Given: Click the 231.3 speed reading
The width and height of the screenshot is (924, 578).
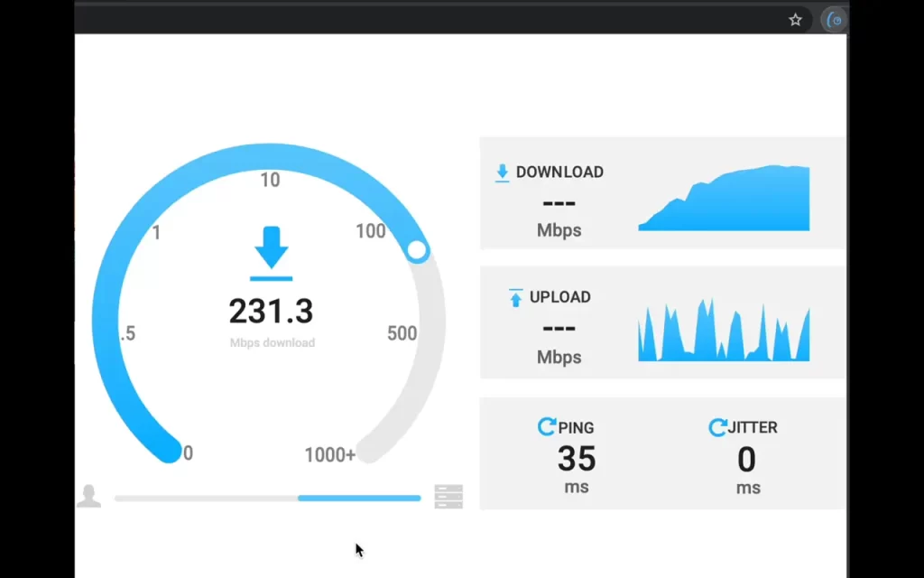Looking at the screenshot, I should coord(271,311).
